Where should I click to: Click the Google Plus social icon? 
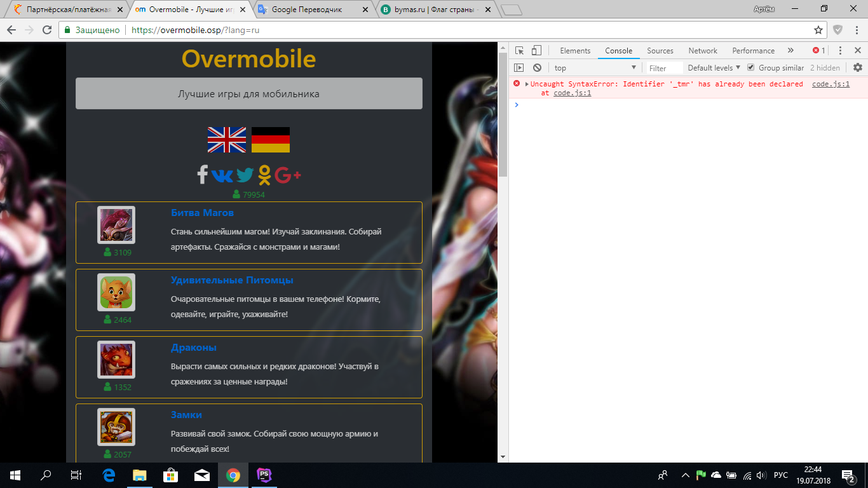[x=288, y=175]
